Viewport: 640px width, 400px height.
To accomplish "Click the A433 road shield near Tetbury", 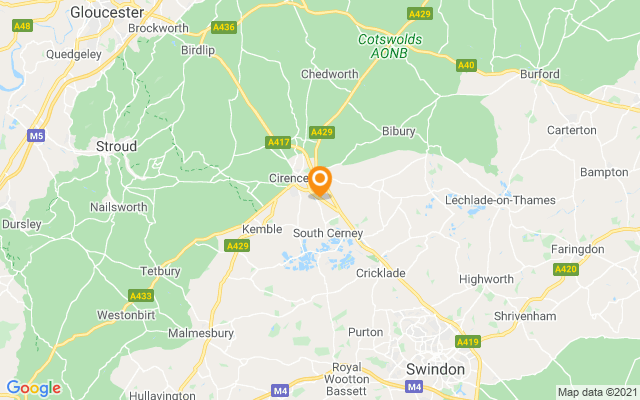I will pos(141,296).
